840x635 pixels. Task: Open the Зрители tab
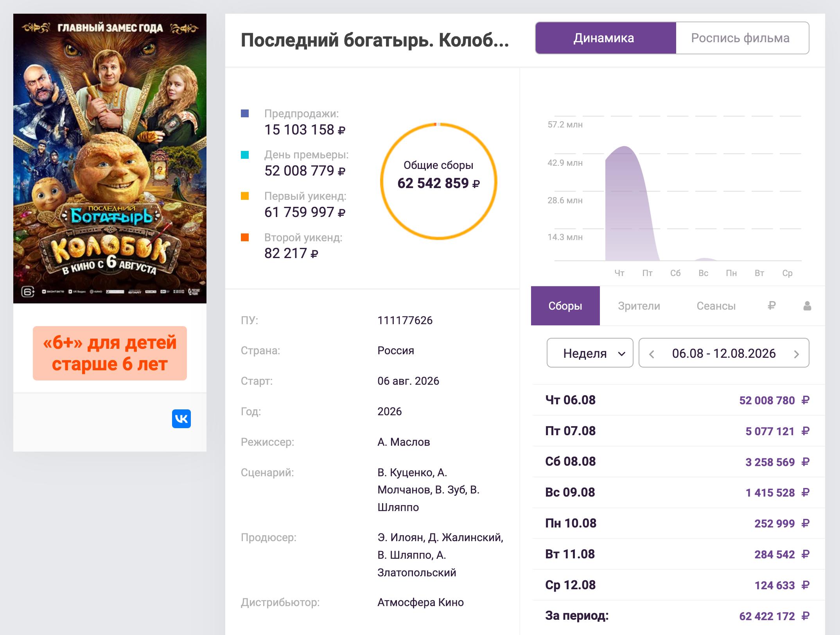pos(639,306)
